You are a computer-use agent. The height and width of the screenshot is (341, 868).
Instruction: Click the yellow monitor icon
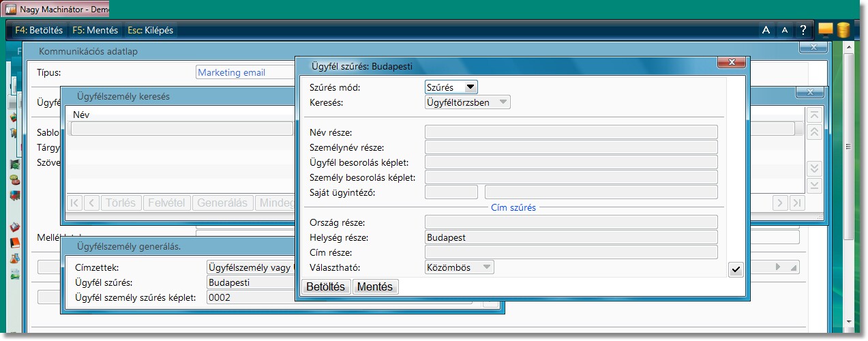tap(826, 29)
